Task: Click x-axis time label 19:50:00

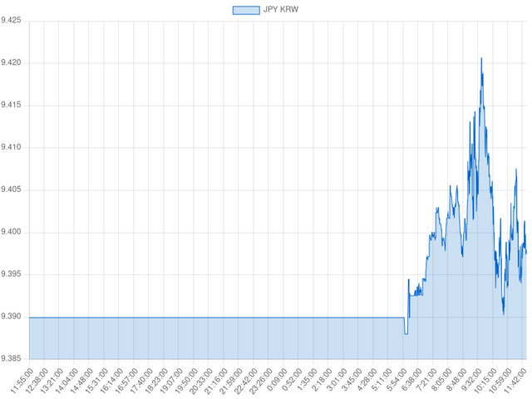Action: 186,381
